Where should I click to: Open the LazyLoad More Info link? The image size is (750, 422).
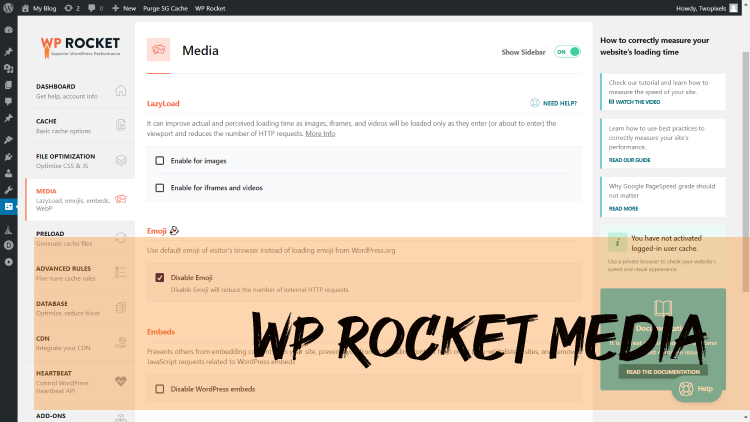click(320, 133)
